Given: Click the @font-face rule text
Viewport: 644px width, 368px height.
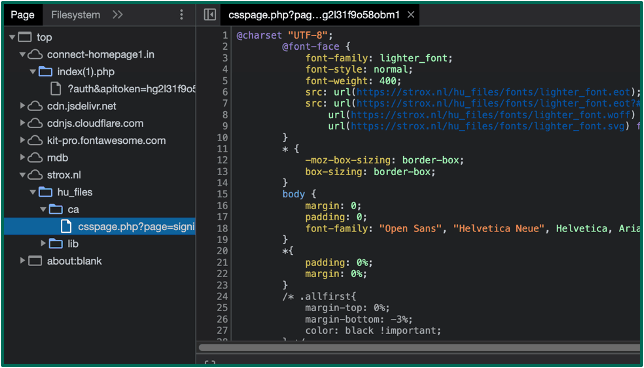Looking at the screenshot, I should (x=310, y=46).
